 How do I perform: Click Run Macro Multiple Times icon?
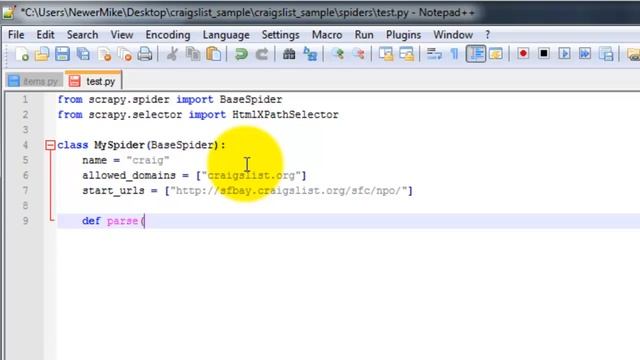[585, 54]
